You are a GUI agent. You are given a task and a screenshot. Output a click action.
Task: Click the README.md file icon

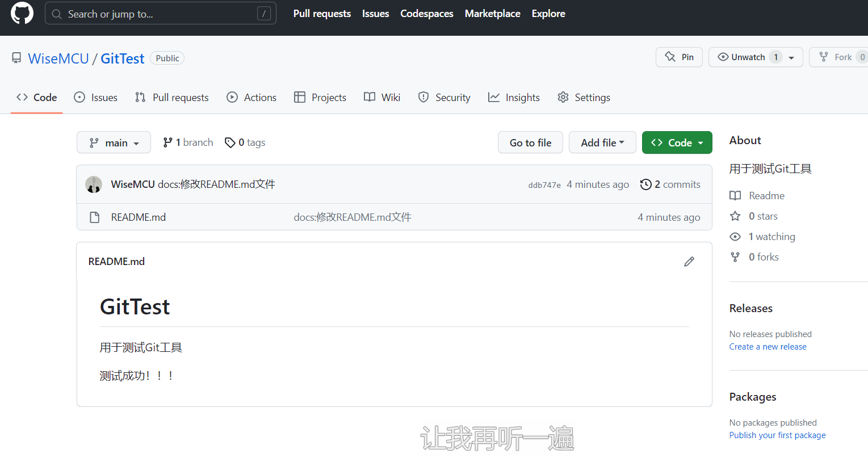click(x=95, y=217)
